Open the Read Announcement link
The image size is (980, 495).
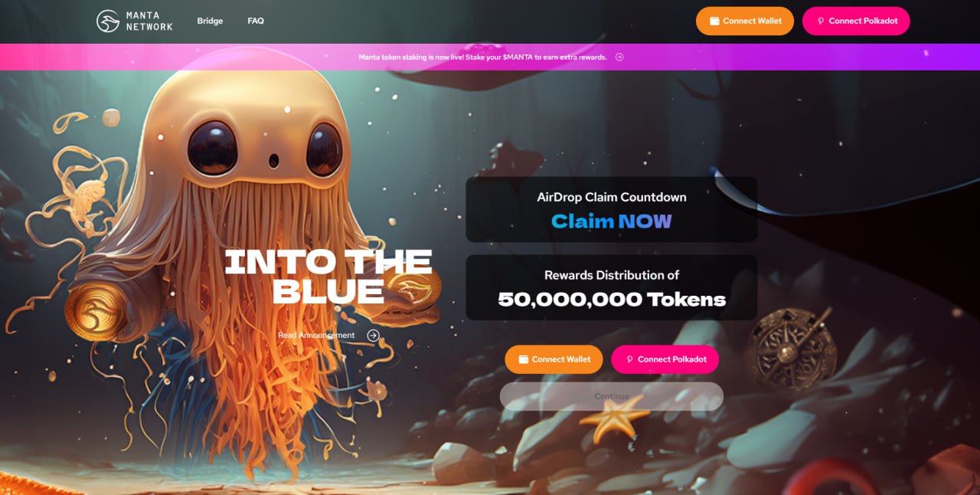[316, 335]
